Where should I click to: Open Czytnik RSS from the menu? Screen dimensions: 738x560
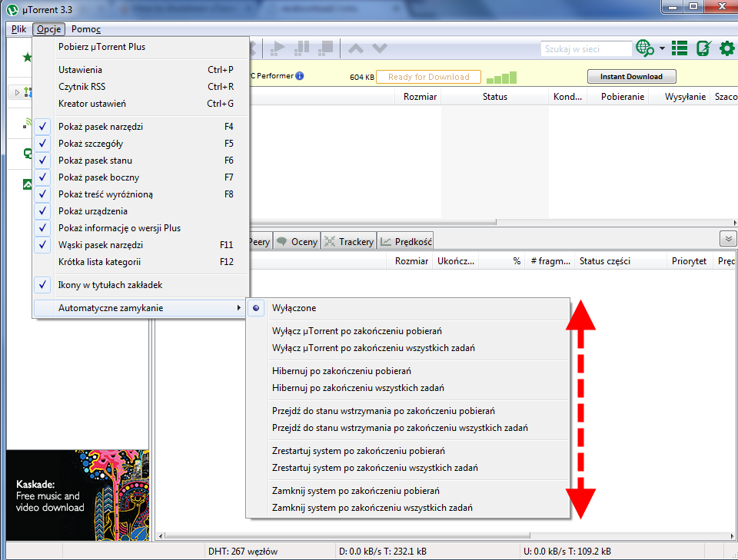point(140,87)
